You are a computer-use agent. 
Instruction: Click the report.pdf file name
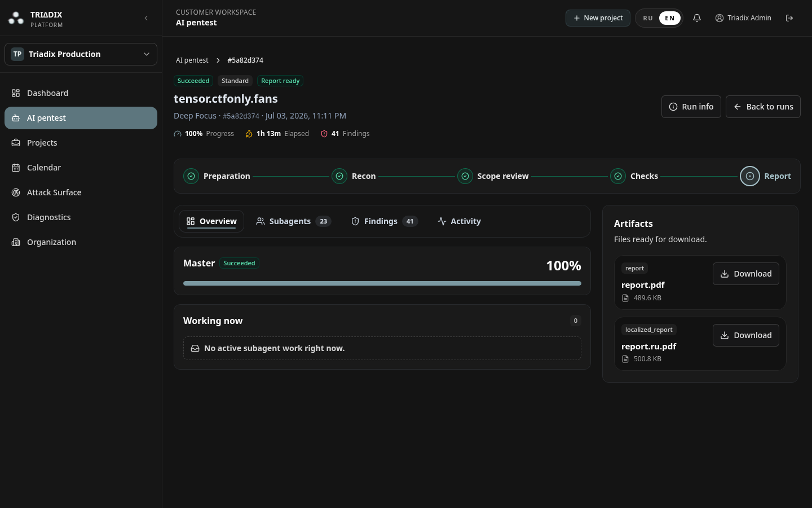point(643,285)
